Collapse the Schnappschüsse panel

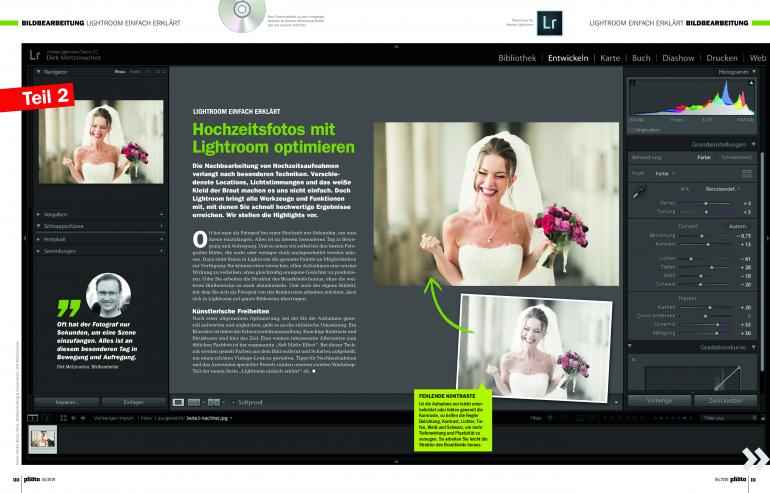(x=38, y=226)
